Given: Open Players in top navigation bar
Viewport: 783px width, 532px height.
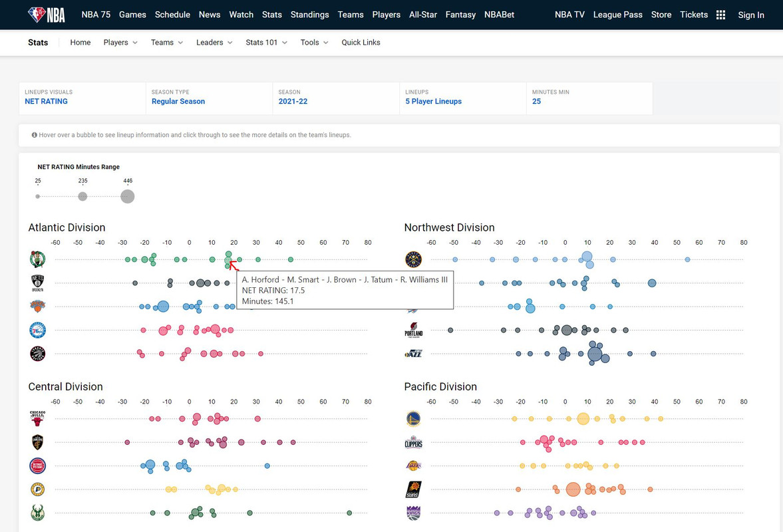Looking at the screenshot, I should tap(386, 15).
